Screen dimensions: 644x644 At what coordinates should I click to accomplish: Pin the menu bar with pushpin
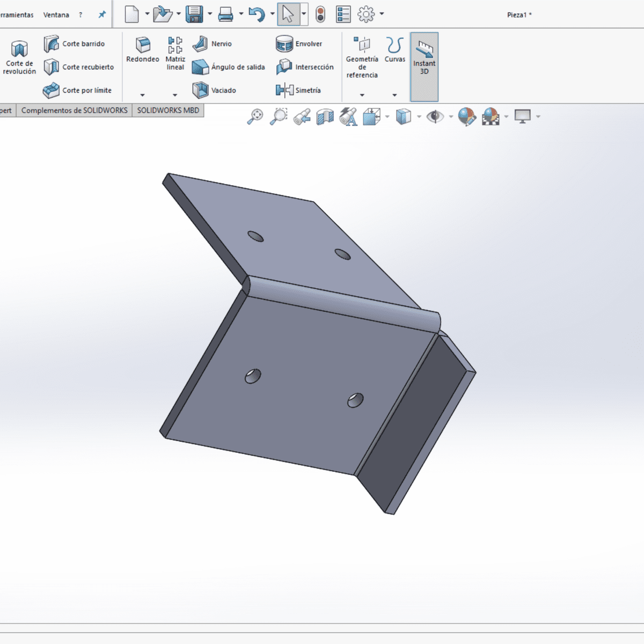(102, 15)
